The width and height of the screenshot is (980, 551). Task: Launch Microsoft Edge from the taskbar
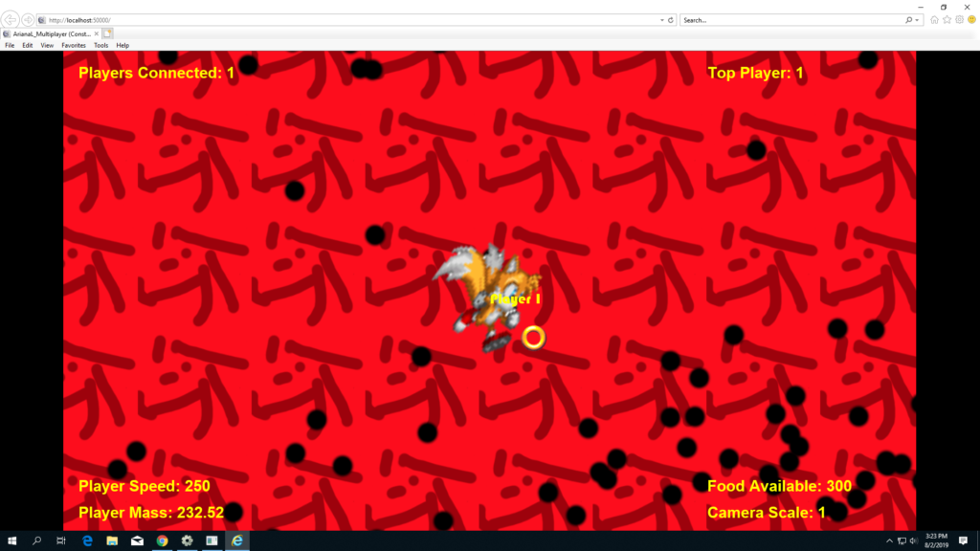87,541
